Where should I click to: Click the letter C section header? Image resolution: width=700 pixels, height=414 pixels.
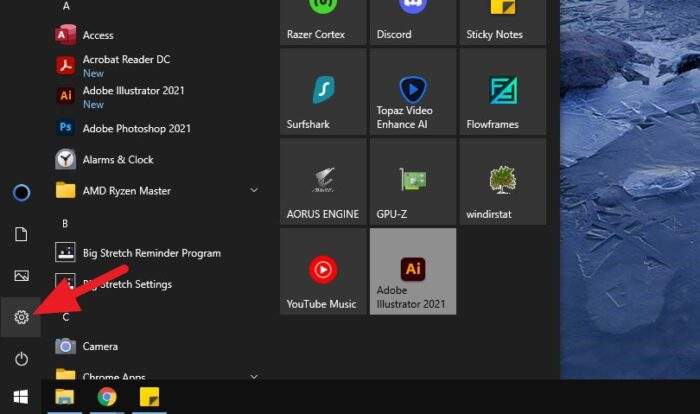point(66,317)
